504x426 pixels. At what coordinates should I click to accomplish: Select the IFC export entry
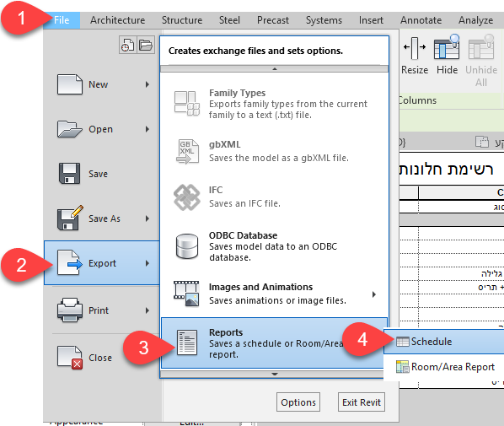[x=274, y=197]
